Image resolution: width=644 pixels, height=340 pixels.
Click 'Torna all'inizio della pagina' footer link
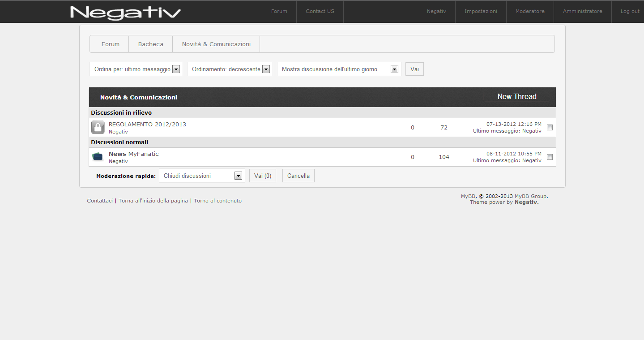[x=153, y=201]
